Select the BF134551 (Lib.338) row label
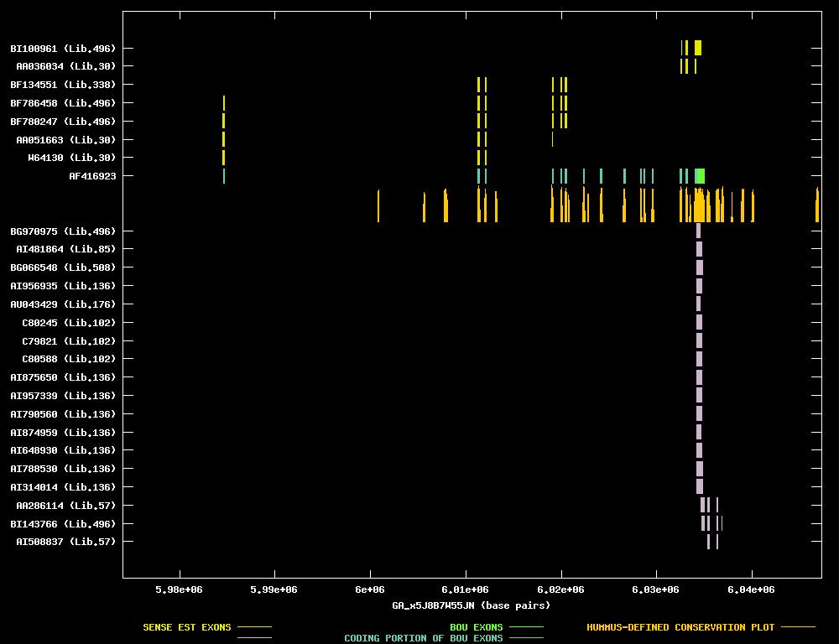 pos(63,85)
